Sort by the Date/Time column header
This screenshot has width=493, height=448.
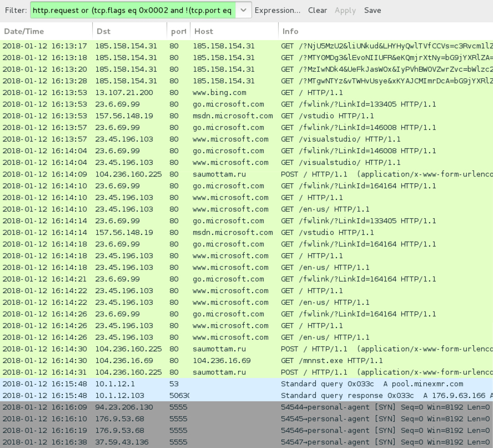[x=46, y=31]
